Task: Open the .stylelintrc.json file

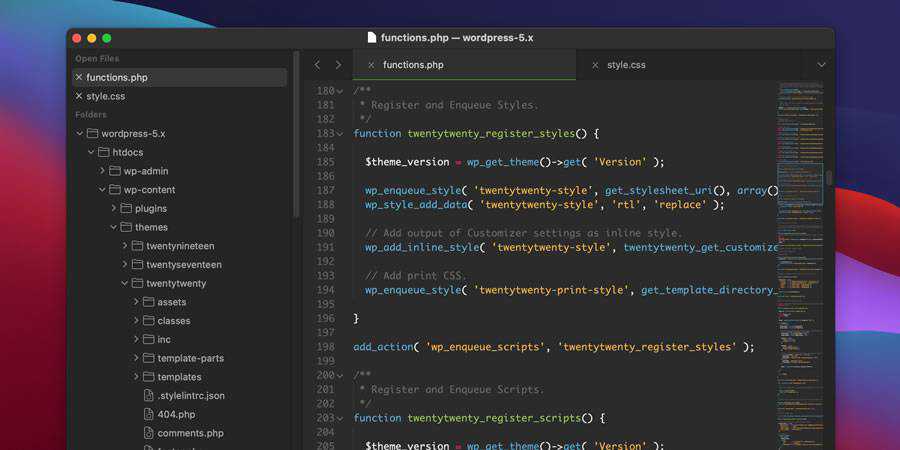Action: click(x=190, y=396)
